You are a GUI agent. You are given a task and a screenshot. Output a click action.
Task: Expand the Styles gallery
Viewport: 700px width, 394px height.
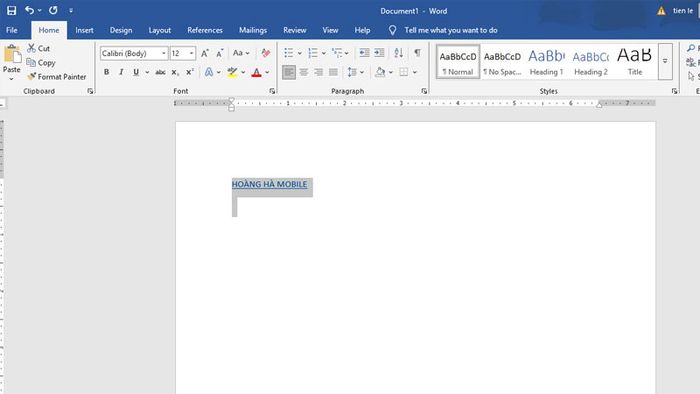point(665,62)
